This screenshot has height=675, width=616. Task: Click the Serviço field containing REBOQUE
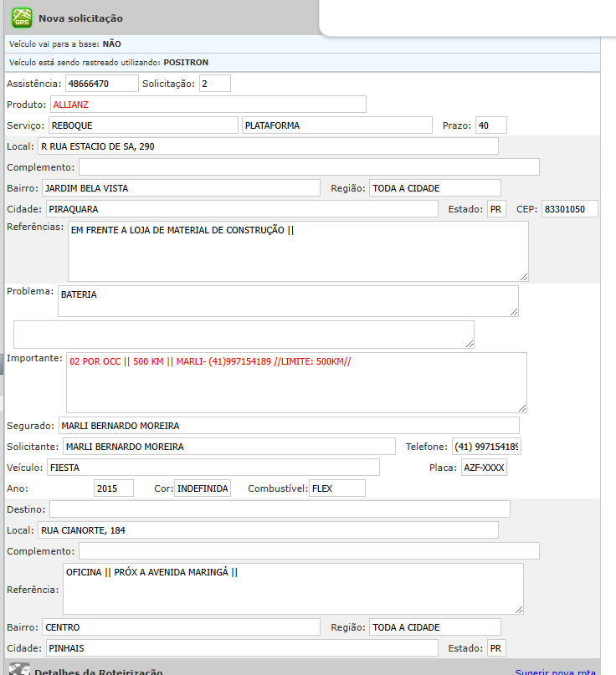pyautogui.click(x=142, y=125)
